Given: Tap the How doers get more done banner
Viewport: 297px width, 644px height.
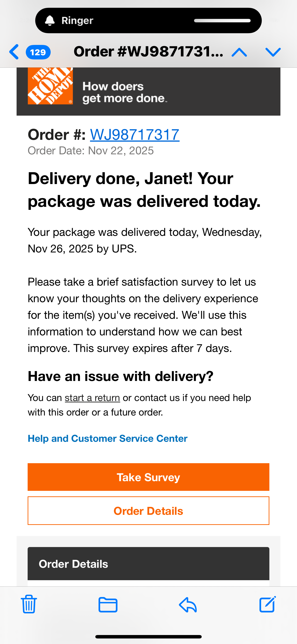Looking at the screenshot, I should [125, 92].
